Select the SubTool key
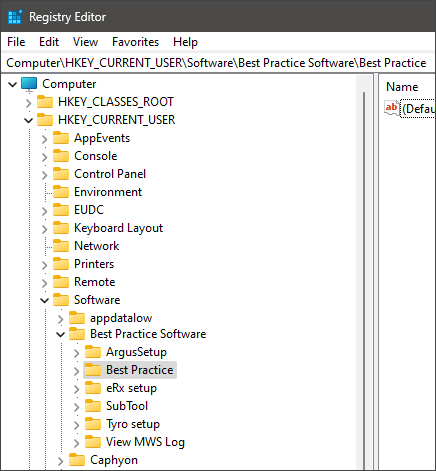The width and height of the screenshot is (436, 471). 127,406
